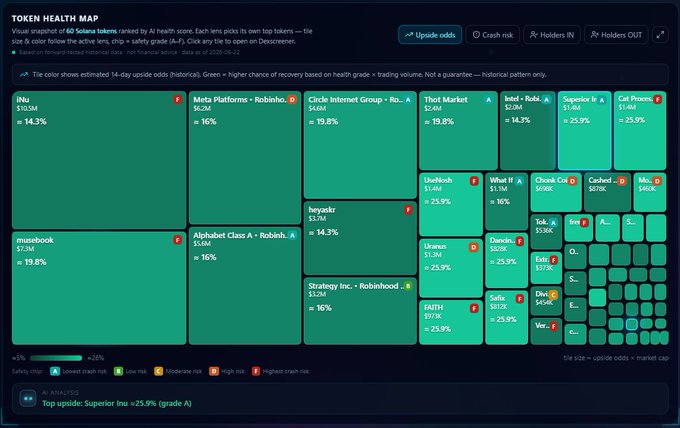Viewport: 680px width, 428px height.
Task: Click the small cyan-outlined highlighted tile
Action: point(631,324)
